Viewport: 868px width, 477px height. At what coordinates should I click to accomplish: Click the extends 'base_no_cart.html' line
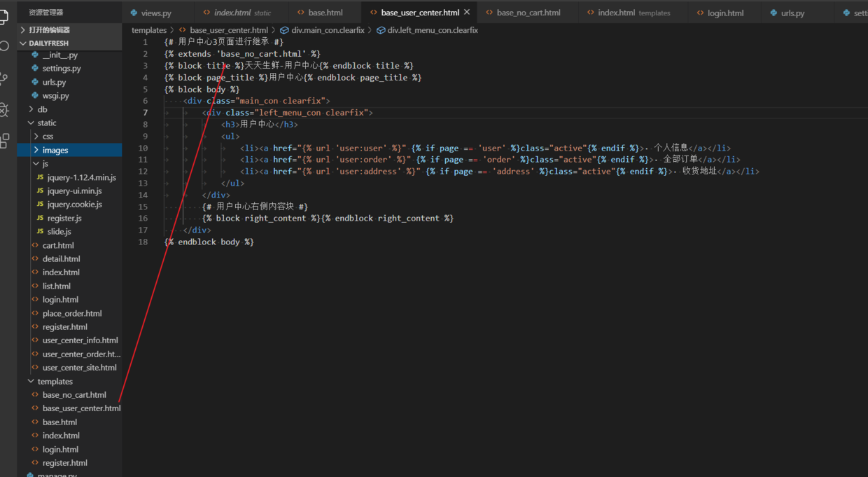[242, 54]
